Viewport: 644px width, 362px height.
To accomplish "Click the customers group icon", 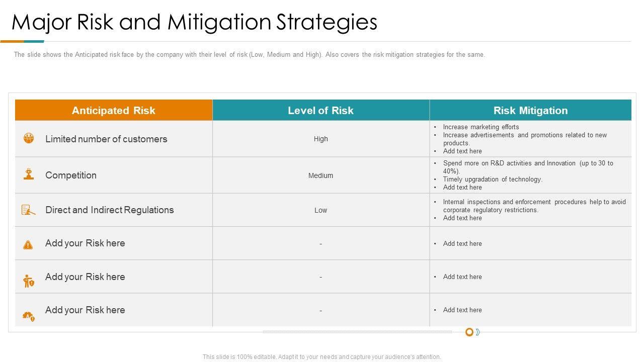I will [x=29, y=138].
